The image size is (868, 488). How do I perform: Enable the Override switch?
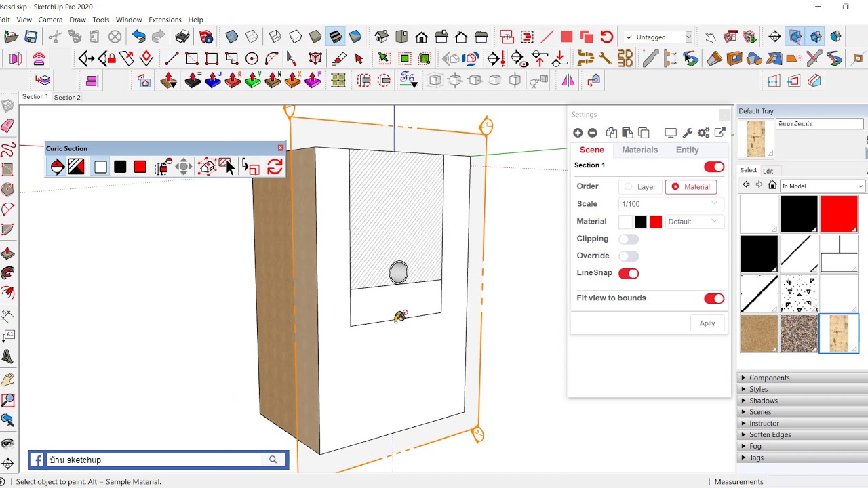point(629,256)
